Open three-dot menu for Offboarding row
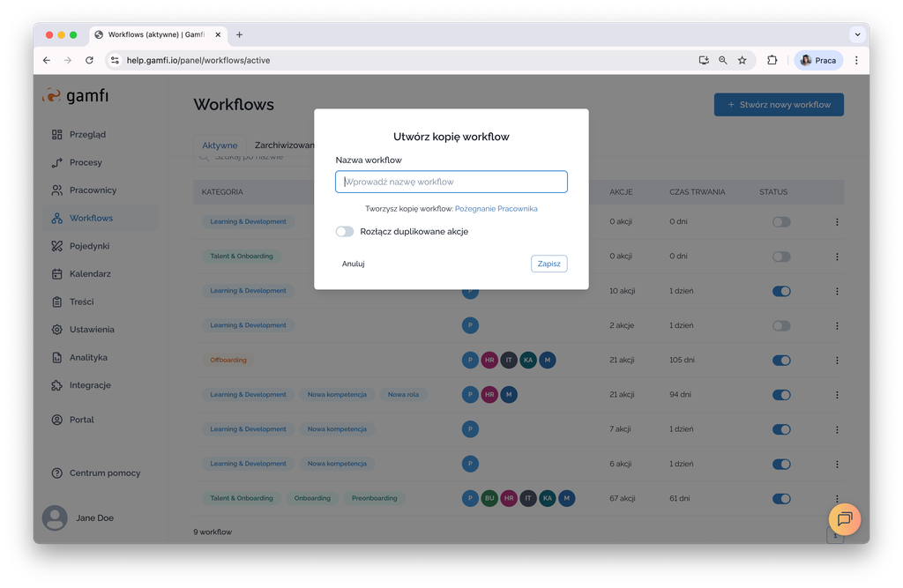The width and height of the screenshot is (903, 588). click(837, 360)
